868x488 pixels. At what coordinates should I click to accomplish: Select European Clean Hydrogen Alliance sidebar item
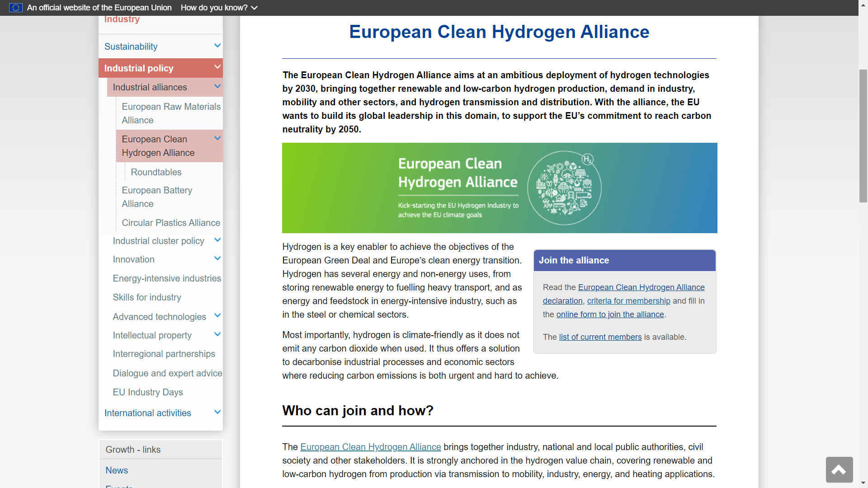click(x=158, y=146)
